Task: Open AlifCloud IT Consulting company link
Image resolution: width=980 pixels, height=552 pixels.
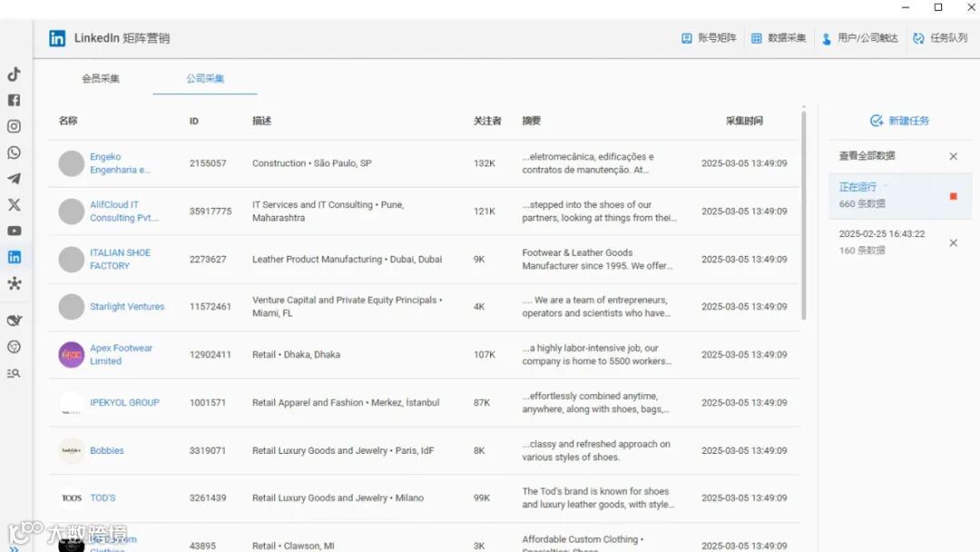Action: 124,212
